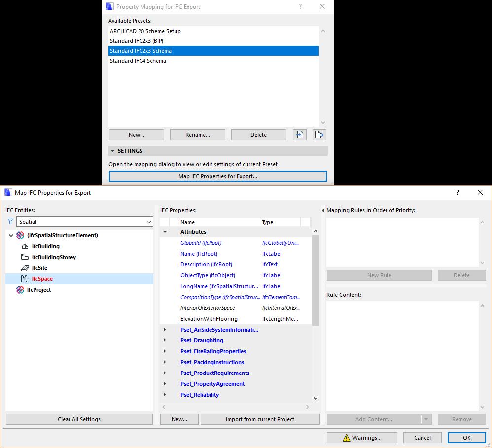Select the LongName property row
This screenshot has height=448, width=492.
click(235, 286)
